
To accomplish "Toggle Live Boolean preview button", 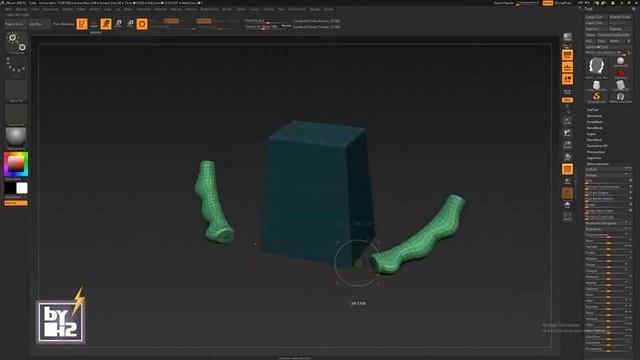I will pyautogui.click(x=64, y=24).
